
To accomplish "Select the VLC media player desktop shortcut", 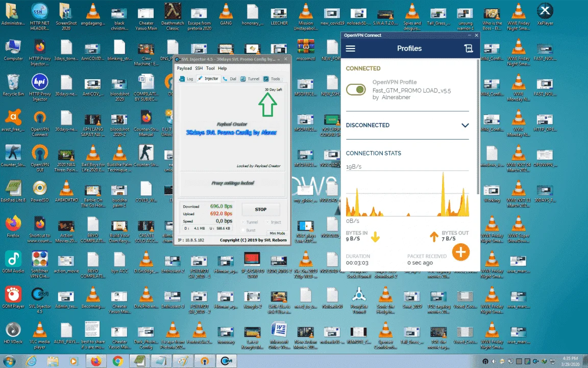I will click(x=40, y=335).
